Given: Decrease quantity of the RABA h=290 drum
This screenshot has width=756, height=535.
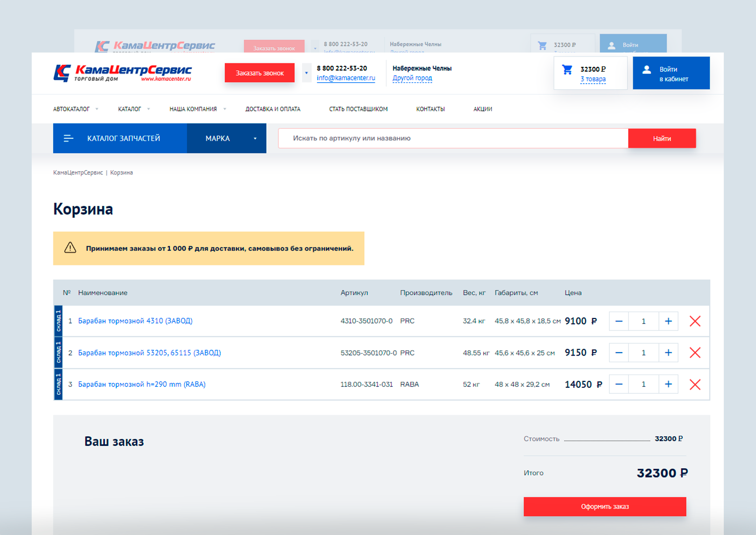Looking at the screenshot, I should 619,384.
